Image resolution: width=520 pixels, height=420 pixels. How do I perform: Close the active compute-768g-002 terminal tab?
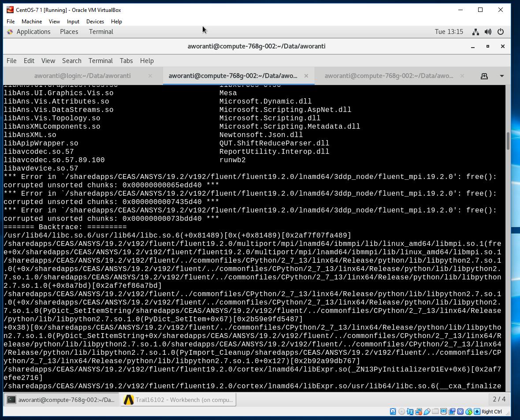[x=306, y=76]
